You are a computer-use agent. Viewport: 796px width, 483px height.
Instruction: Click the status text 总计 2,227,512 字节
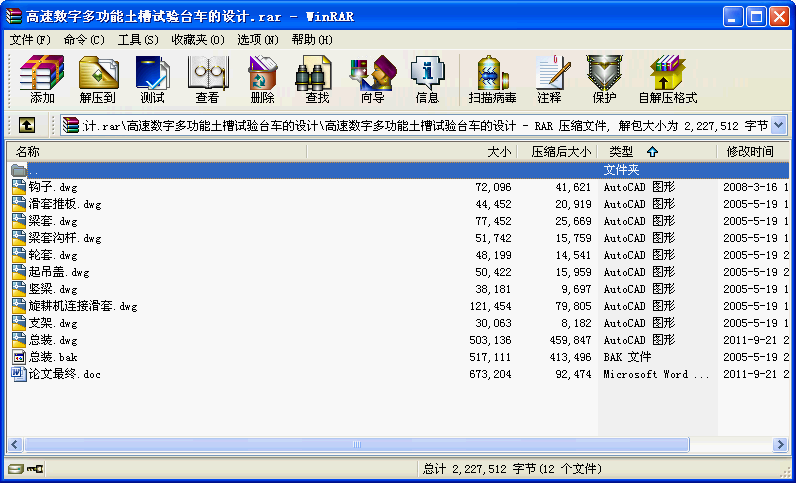click(480, 468)
